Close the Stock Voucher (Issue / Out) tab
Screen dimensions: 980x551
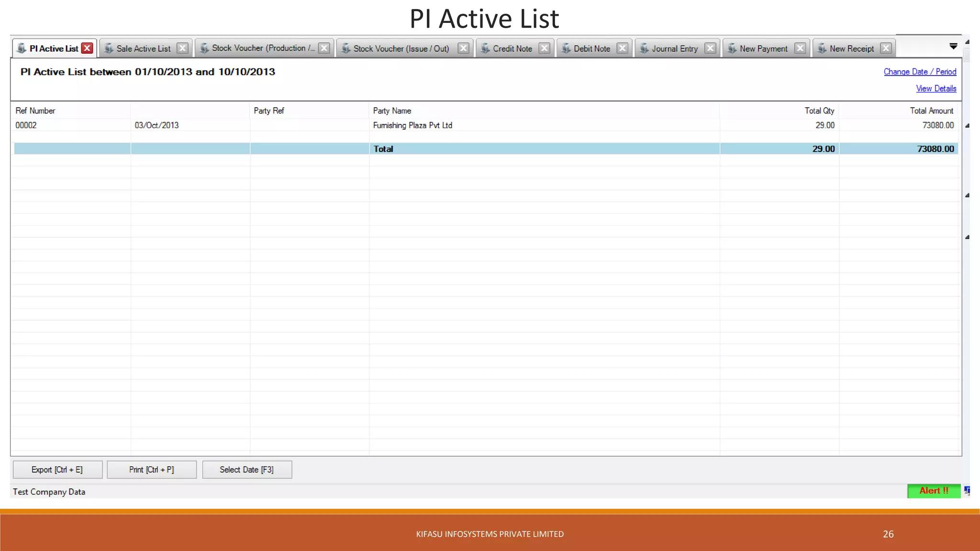point(463,48)
